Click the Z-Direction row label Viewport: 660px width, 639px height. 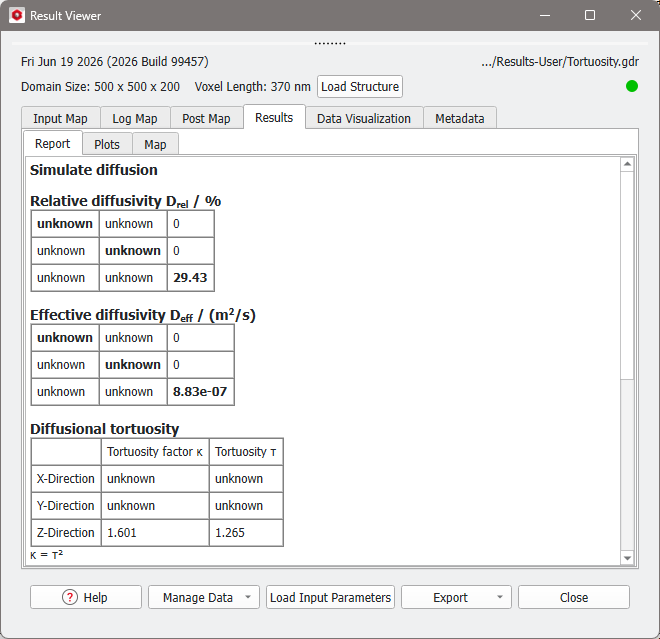pyautogui.click(x=66, y=532)
